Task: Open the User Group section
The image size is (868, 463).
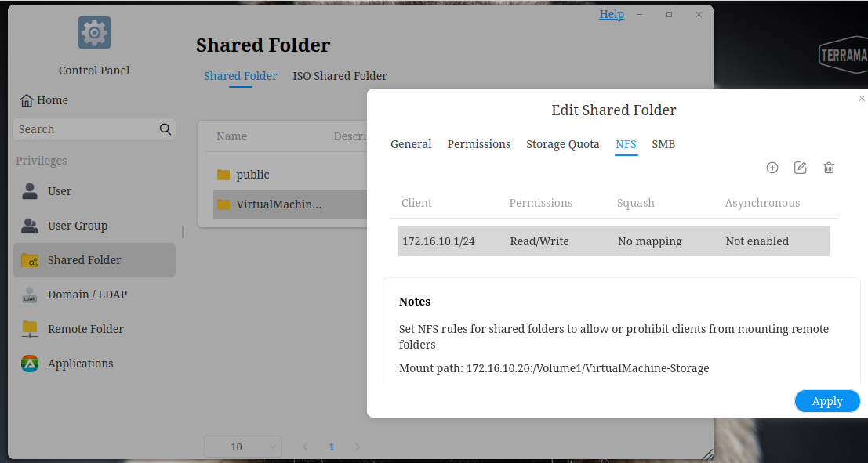Action: click(94, 226)
